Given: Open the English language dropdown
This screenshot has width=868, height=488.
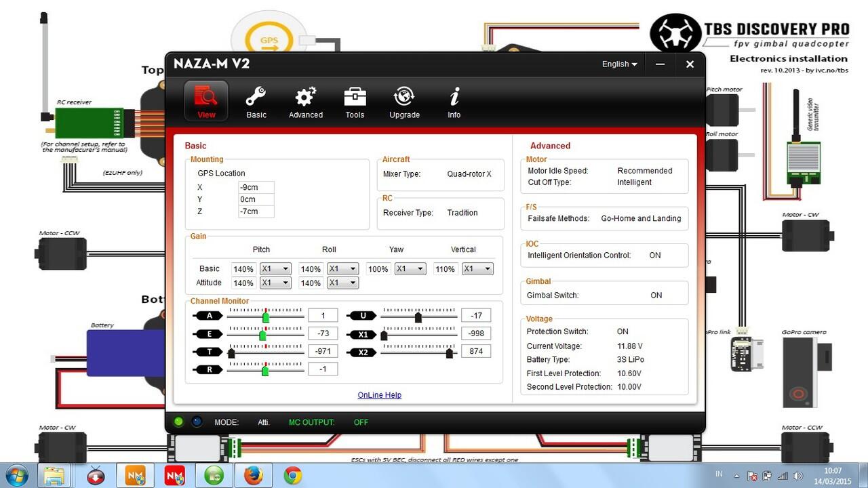Looking at the screenshot, I should 619,64.
